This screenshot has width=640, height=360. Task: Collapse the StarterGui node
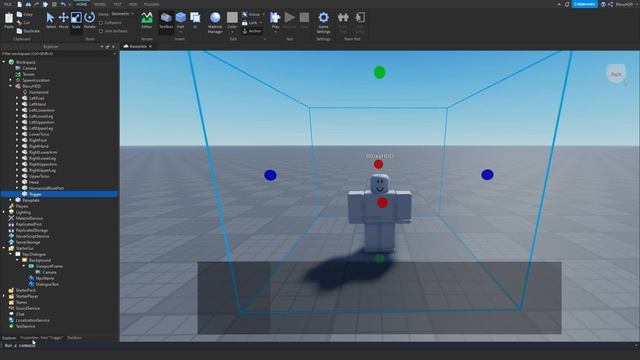[4, 248]
